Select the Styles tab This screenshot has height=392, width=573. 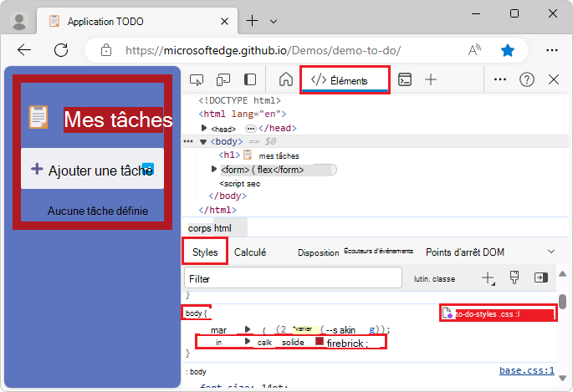coord(205,252)
